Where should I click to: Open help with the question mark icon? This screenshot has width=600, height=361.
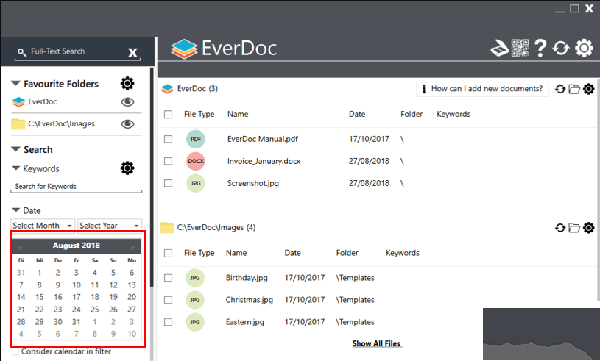click(540, 48)
